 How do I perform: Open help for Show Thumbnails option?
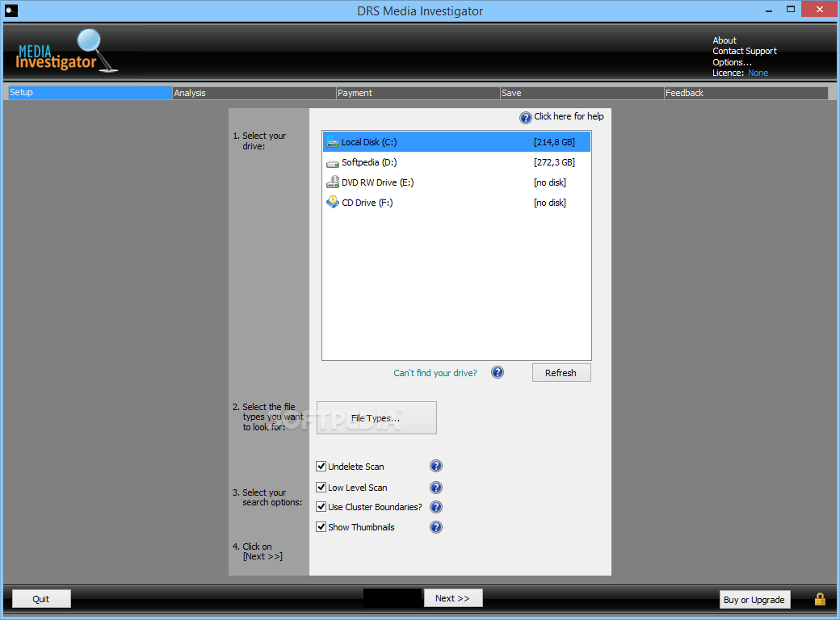coord(436,527)
